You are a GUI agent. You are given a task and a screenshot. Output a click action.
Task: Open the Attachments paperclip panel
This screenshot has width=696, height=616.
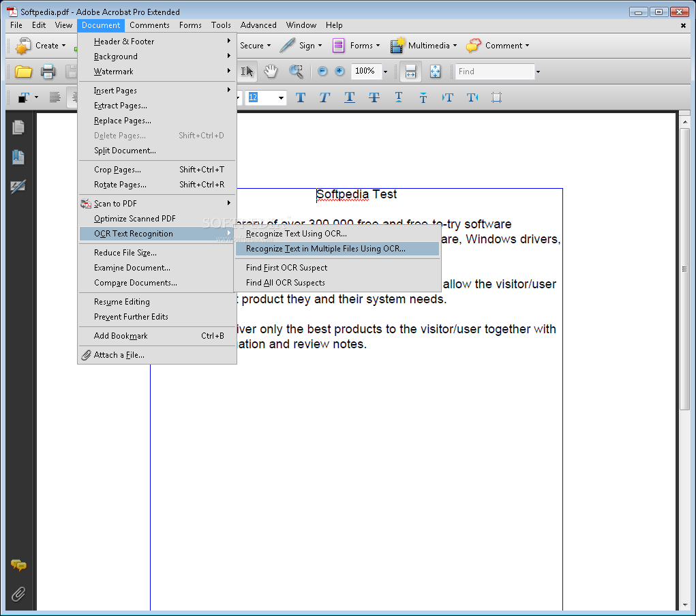(18, 594)
